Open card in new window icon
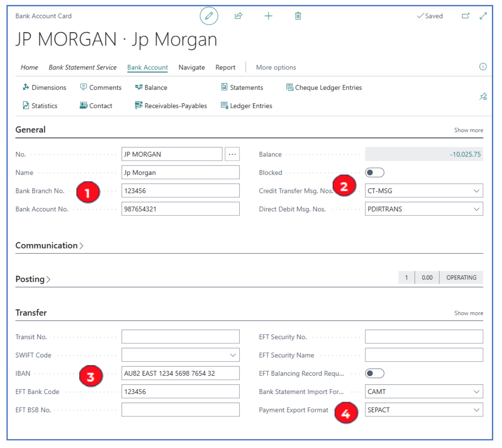This screenshot has height=448, width=502. 465,16
